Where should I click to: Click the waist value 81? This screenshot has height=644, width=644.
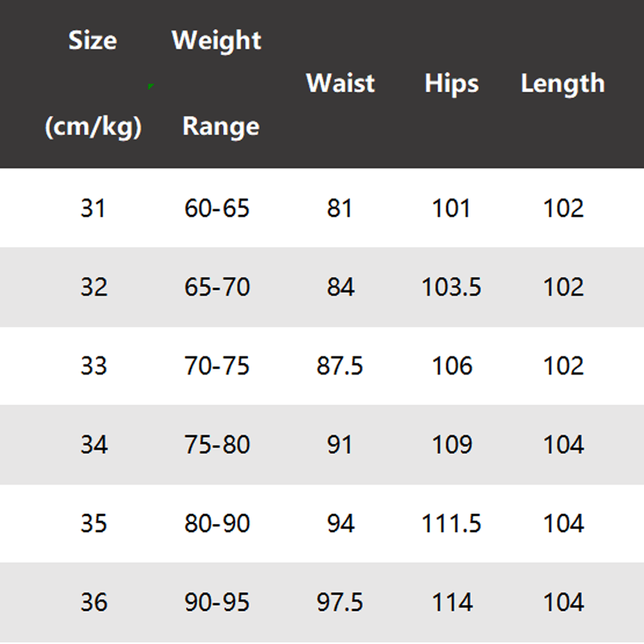coord(340,208)
